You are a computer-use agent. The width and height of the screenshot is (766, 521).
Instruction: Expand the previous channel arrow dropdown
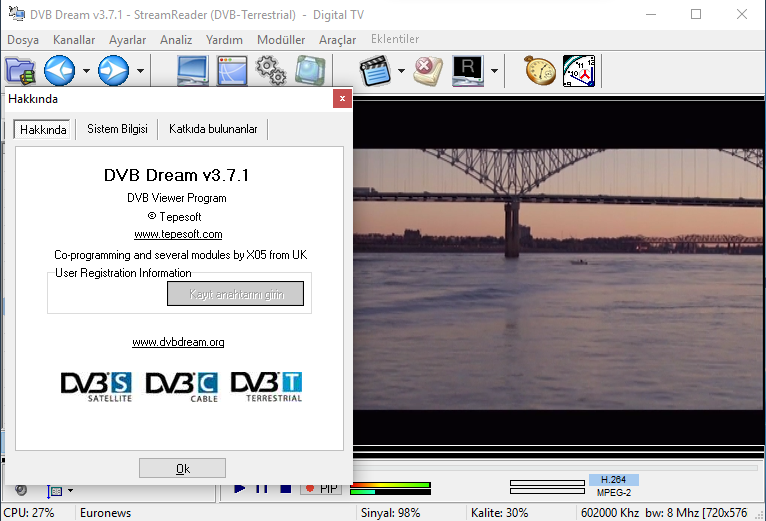point(86,71)
